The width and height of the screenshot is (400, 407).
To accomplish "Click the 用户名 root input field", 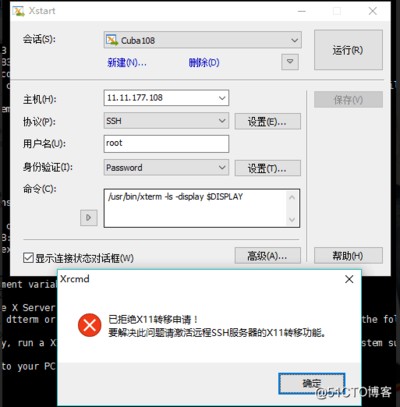I will [x=166, y=144].
